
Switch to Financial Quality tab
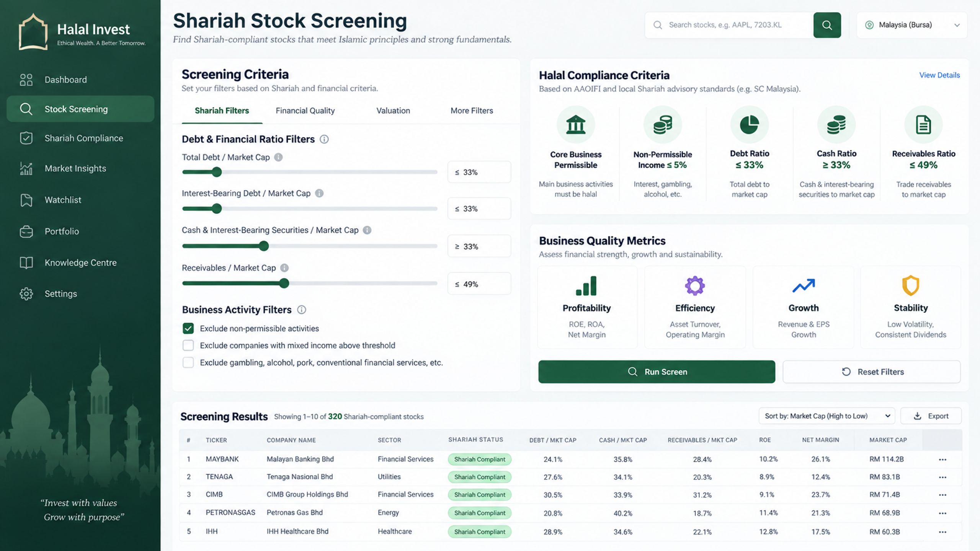point(305,111)
